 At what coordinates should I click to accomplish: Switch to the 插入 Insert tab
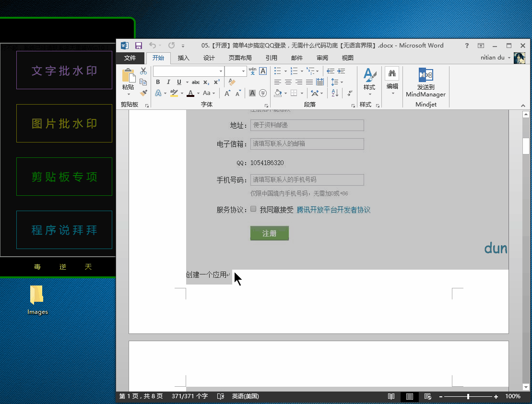184,58
